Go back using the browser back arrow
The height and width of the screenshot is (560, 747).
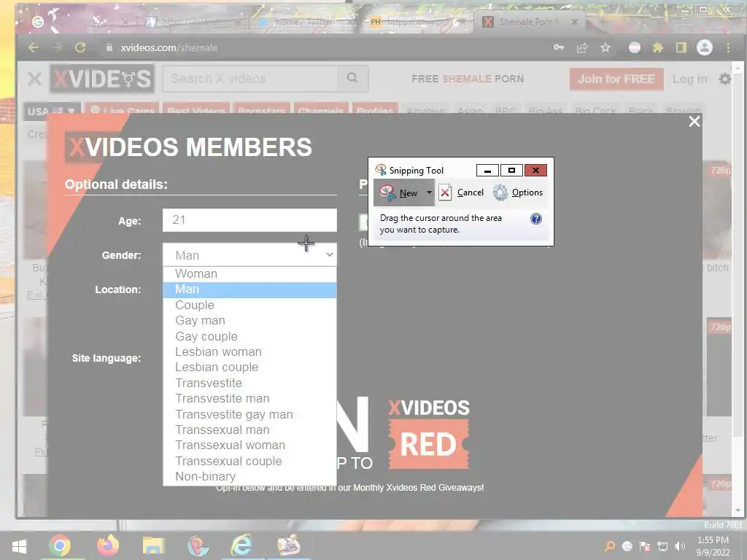tap(34, 47)
